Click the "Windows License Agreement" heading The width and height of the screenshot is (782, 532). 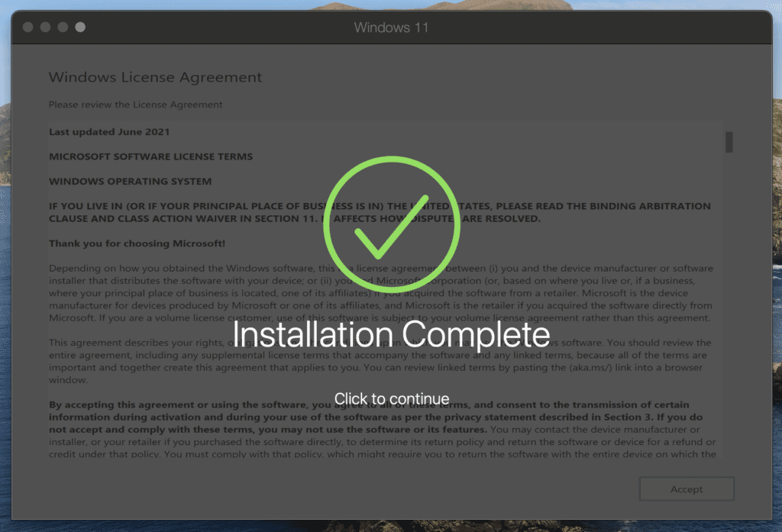click(x=155, y=77)
